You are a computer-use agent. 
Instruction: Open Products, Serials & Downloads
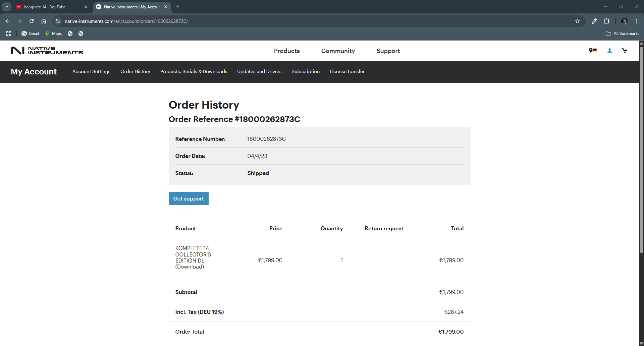pyautogui.click(x=194, y=71)
